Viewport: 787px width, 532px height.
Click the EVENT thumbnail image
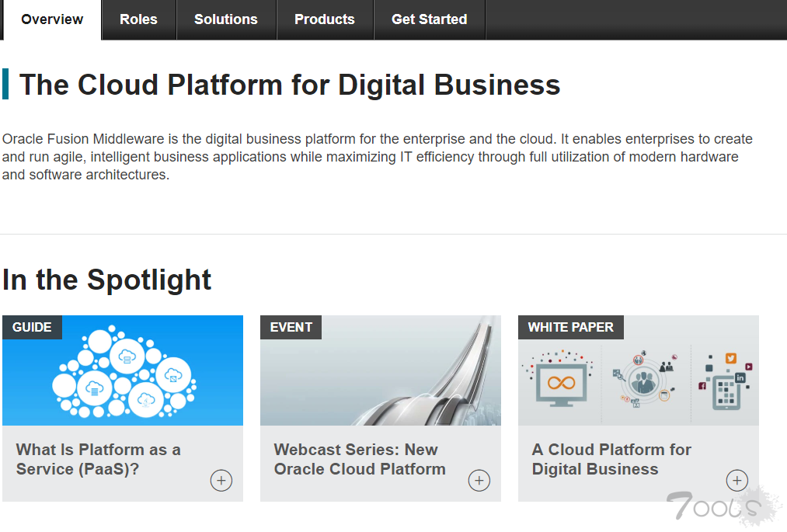[381, 370]
